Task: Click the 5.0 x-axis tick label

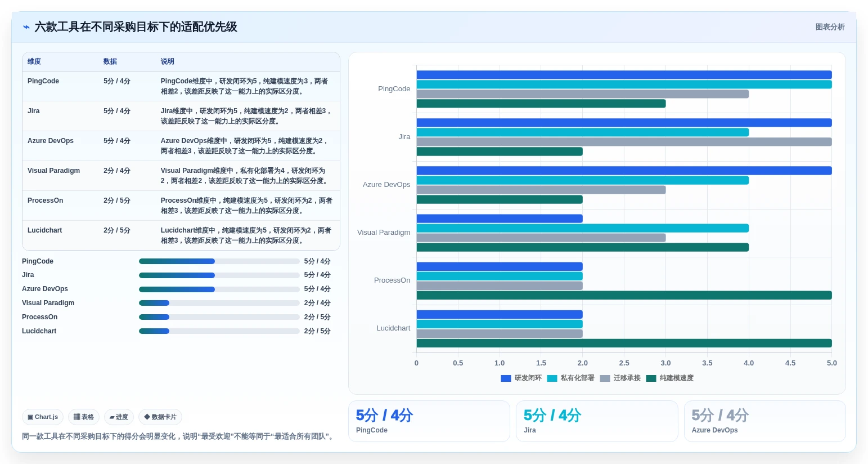Action: coord(832,363)
